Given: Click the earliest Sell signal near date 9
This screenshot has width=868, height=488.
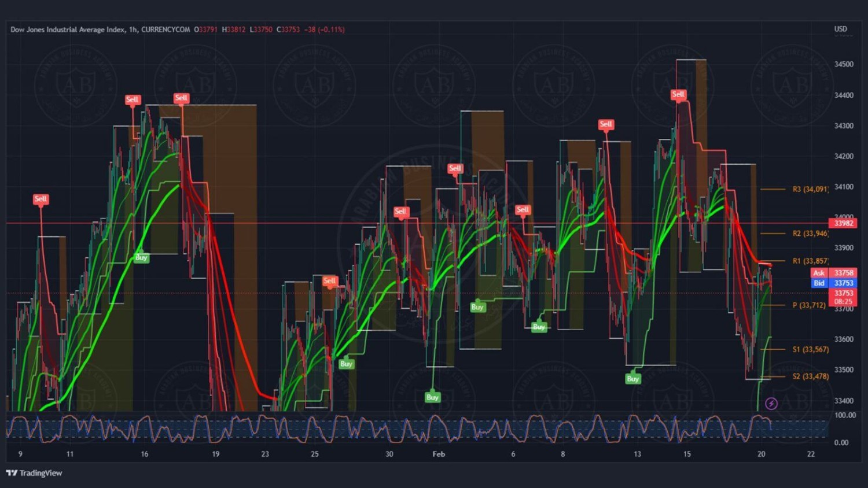Looking at the screenshot, I should pos(41,199).
